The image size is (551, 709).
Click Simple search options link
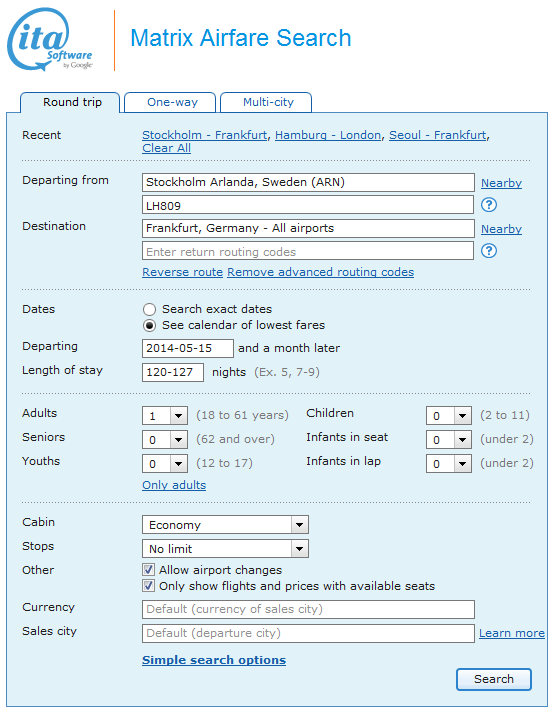[x=214, y=660]
